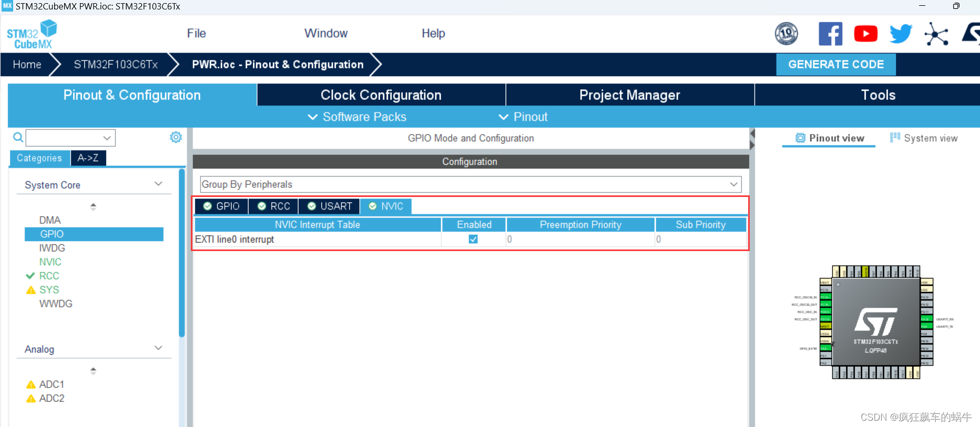Viewport: 980px width, 427px height.
Task: Click the search magnifier icon
Action: tap(18, 138)
